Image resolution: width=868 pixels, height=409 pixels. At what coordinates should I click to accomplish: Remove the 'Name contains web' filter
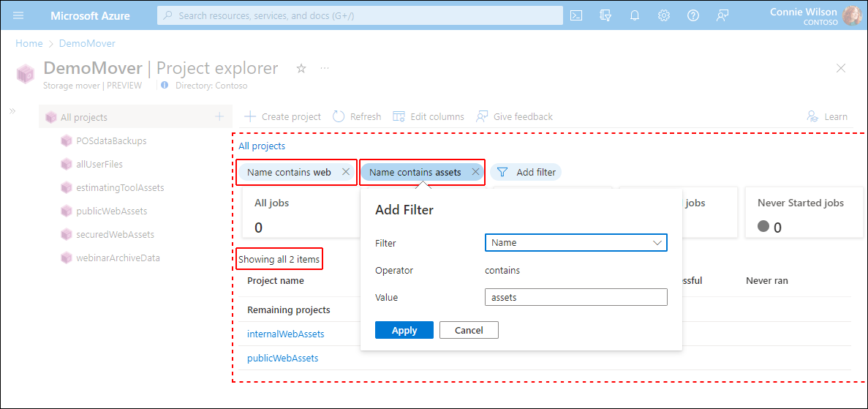[345, 172]
